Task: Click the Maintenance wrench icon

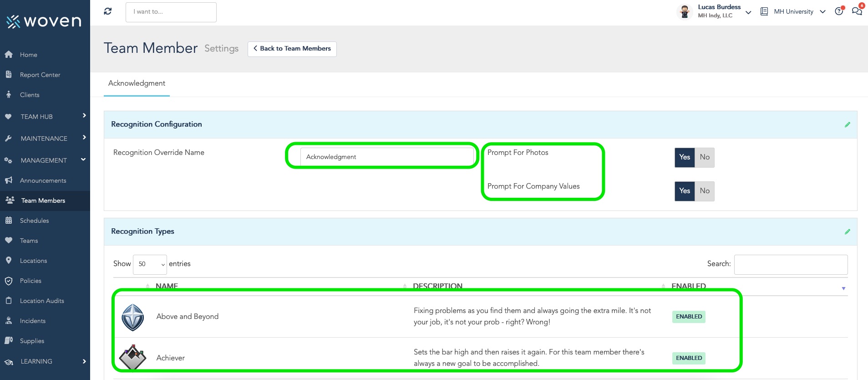Action: tap(8, 139)
